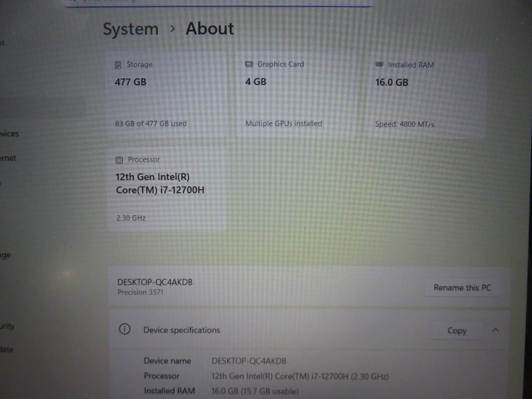Click the Rename this PC button
532x399 pixels.
[x=462, y=288]
